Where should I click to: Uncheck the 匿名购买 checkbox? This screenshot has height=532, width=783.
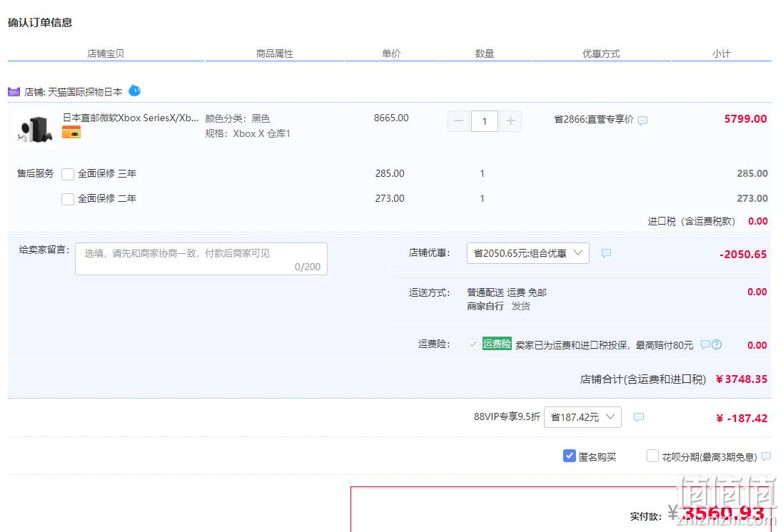tap(570, 456)
